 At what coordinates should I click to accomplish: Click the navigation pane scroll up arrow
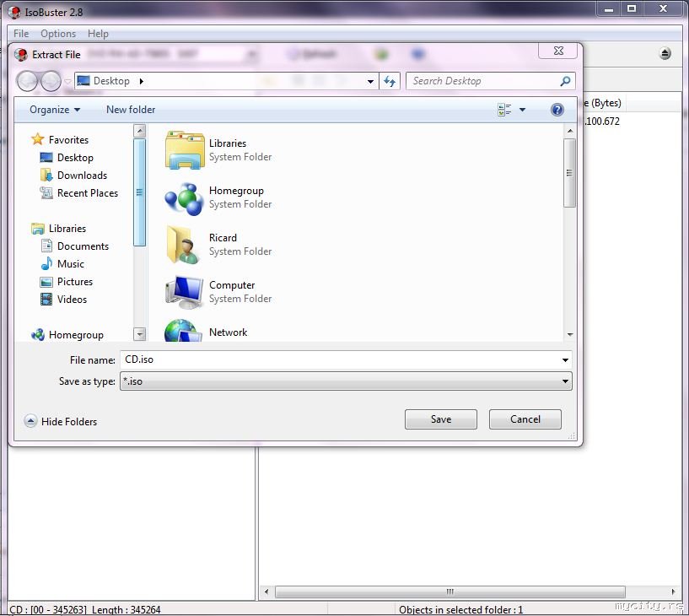click(139, 131)
